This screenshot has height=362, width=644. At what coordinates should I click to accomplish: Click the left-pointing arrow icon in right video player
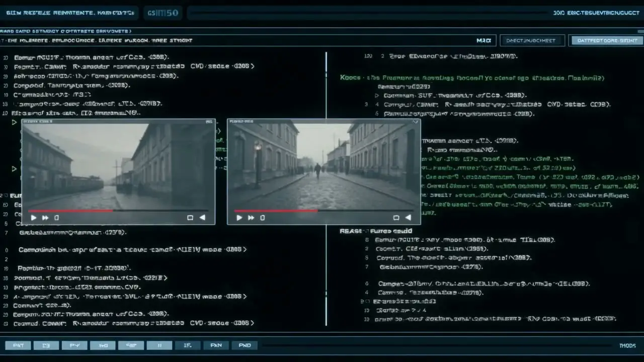click(x=408, y=218)
